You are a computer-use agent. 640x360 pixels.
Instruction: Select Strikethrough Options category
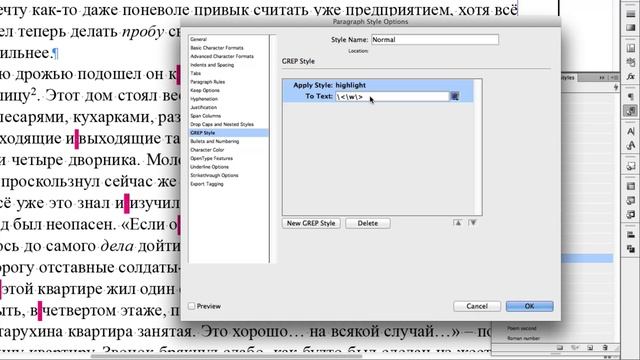point(214,175)
